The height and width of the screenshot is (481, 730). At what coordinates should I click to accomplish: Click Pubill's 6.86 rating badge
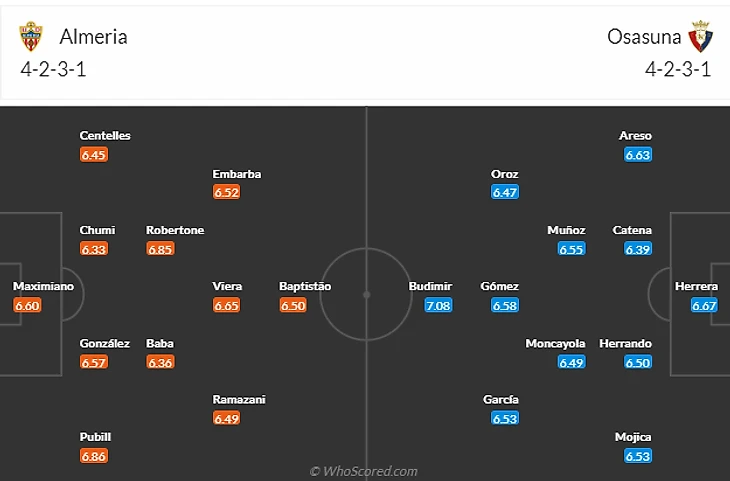point(93,456)
